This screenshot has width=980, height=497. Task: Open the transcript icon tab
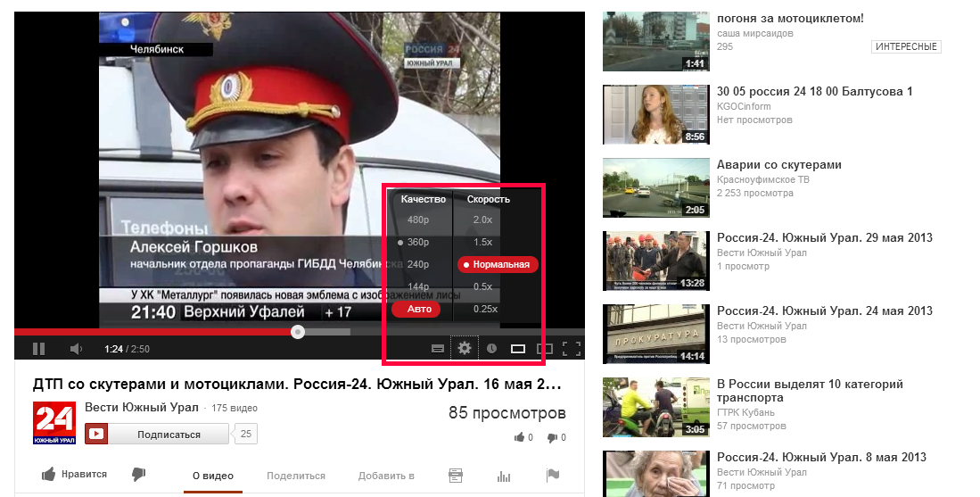tap(456, 476)
